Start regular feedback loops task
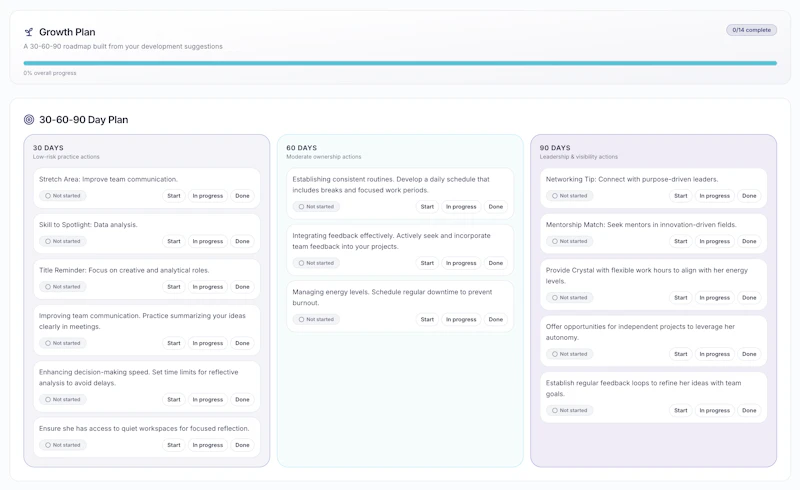 (681, 410)
